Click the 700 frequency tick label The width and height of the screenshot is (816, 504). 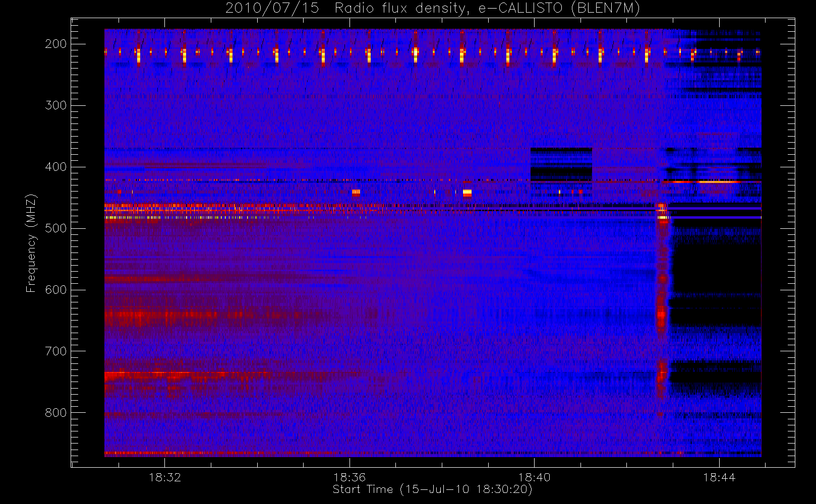[x=56, y=351]
